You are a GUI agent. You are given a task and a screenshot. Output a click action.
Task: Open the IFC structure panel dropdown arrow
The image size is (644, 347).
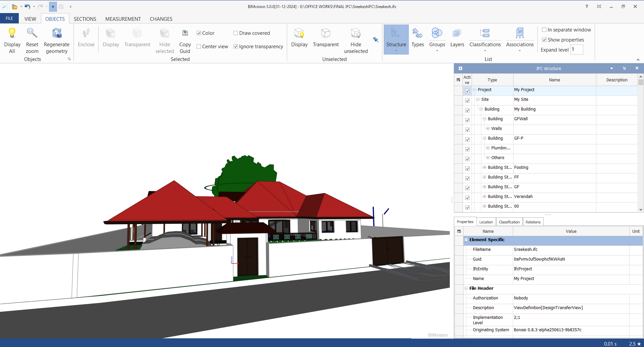click(x=611, y=68)
